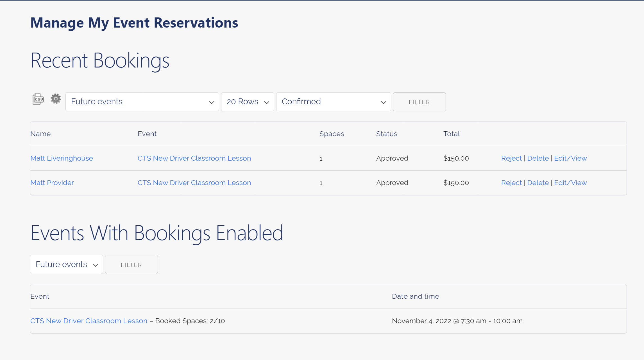The image size is (644, 360).
Task: Open CTS New Driver Classroom Lesson in Provider row
Action: pos(194,183)
